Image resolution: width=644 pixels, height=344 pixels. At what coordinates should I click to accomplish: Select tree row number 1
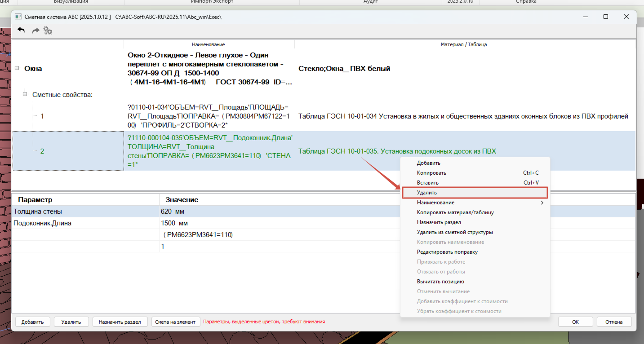[x=42, y=116]
